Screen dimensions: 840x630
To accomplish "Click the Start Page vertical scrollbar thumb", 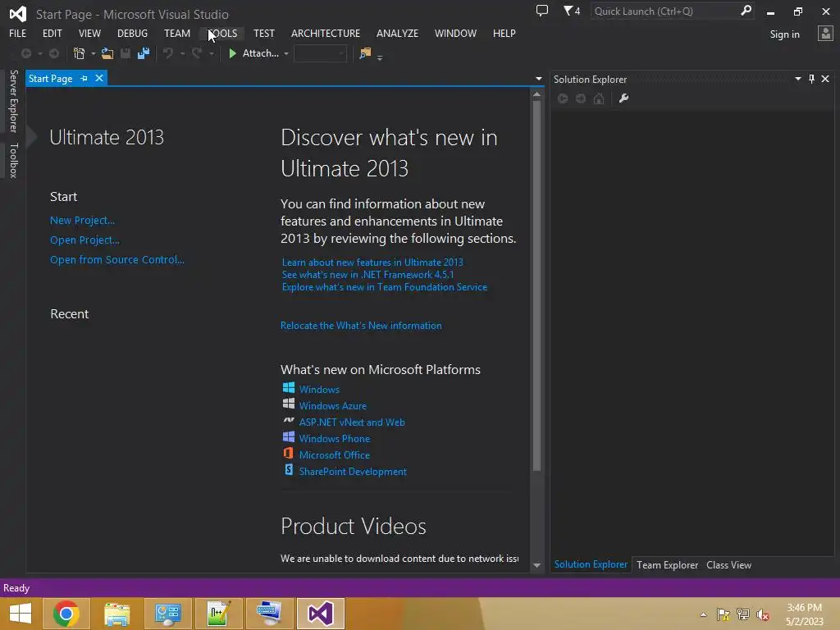I will tap(536, 286).
